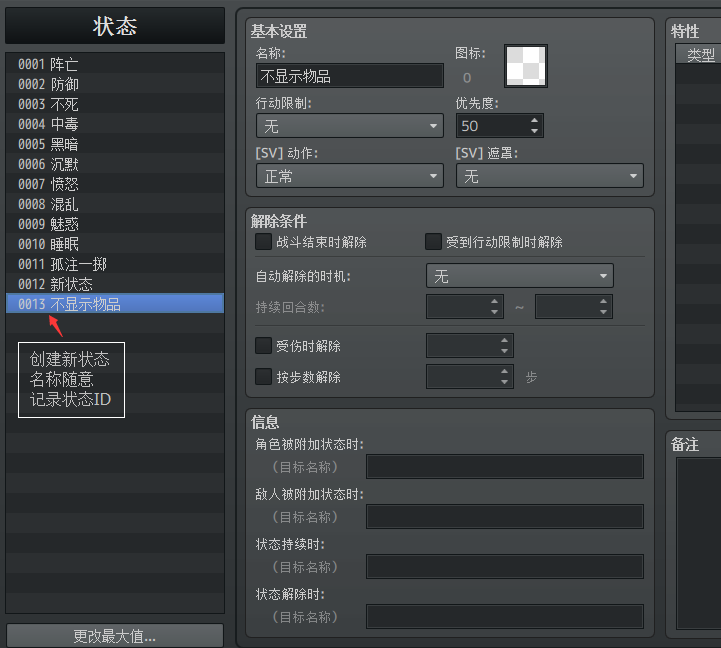
Task: Enable 受到行动限制时解除 checkbox
Action: point(433,241)
